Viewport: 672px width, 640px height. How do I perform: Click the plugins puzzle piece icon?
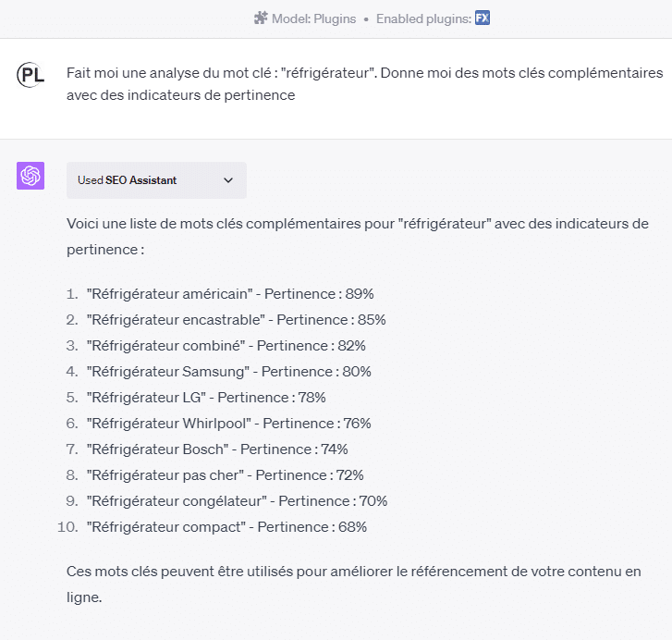[261, 18]
